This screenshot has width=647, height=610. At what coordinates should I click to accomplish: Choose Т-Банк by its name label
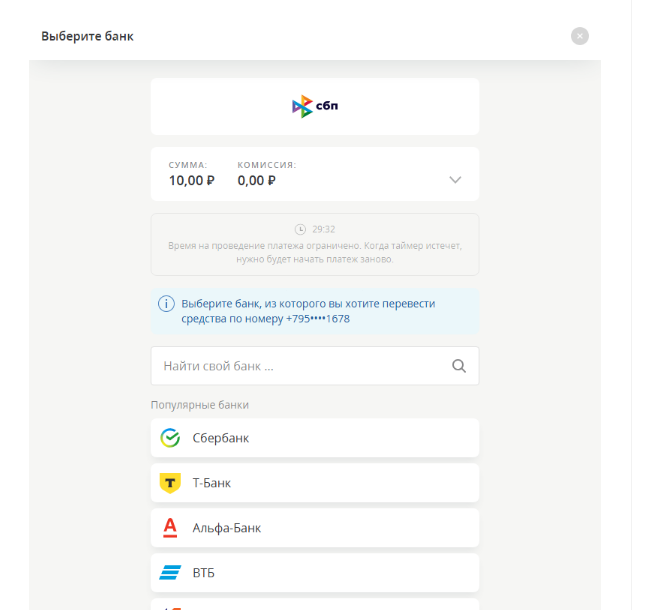pyautogui.click(x=212, y=483)
